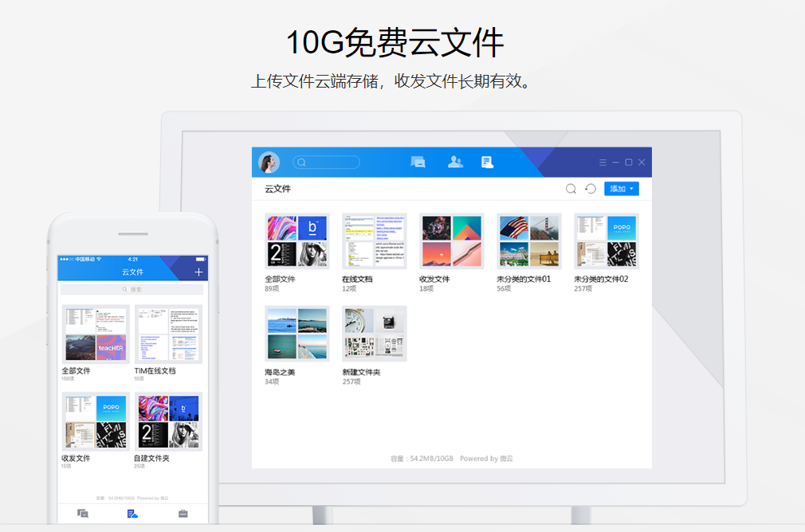The height and width of the screenshot is (532, 805).
Task: Click the 12项 count under 在线文档
Action: (349, 289)
